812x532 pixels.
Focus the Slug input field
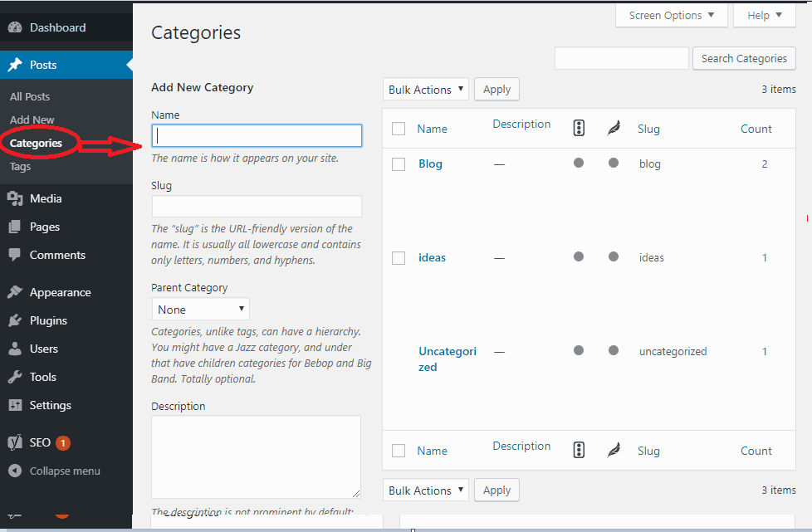(257, 207)
